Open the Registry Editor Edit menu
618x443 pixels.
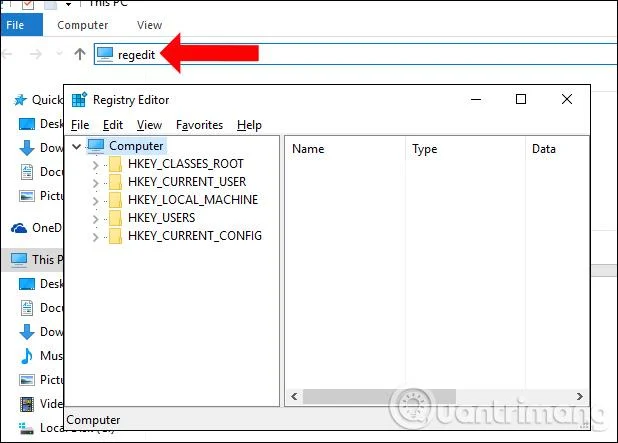pyautogui.click(x=113, y=125)
